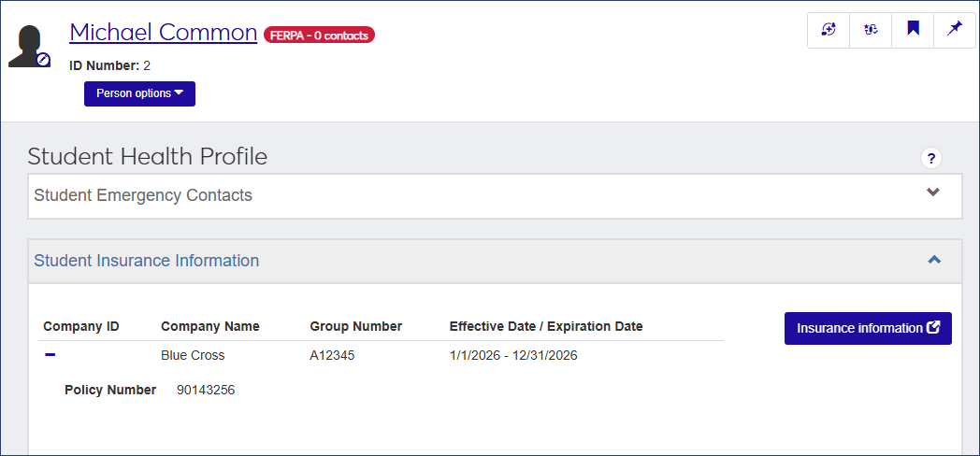Click the FERPA - 0 contacts badge

click(320, 36)
